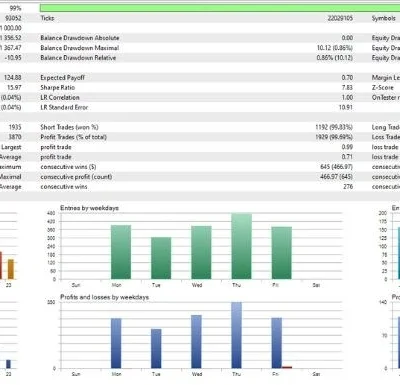Select the Short Trades (won %) label
400x385 pixels.
click(69, 127)
